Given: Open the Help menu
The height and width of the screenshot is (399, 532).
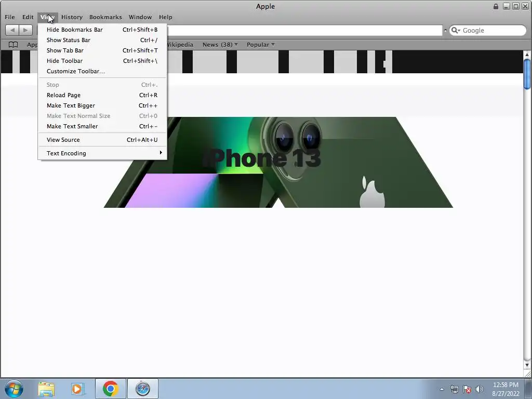Looking at the screenshot, I should 166,17.
